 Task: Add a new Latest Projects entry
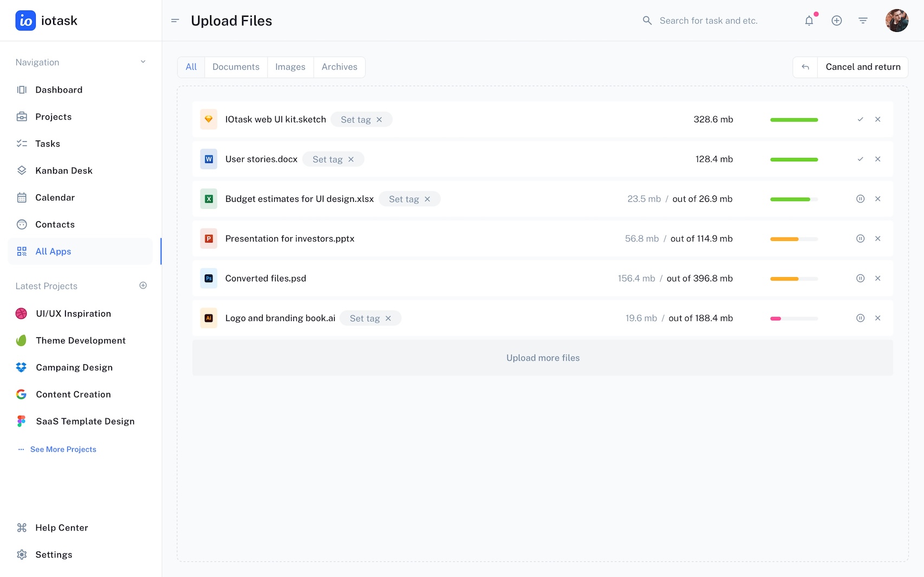point(143,286)
